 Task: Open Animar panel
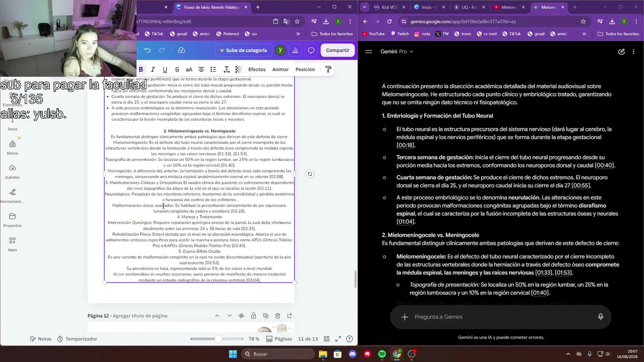pyautogui.click(x=280, y=69)
